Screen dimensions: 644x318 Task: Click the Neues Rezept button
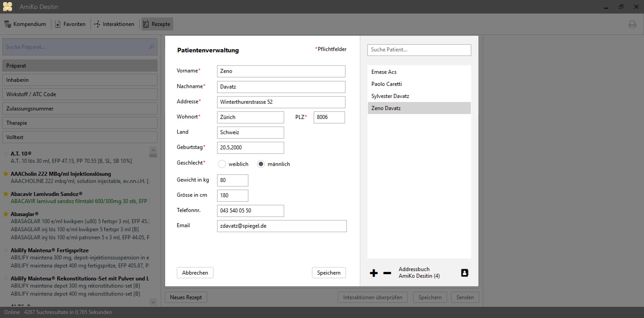pos(186,297)
